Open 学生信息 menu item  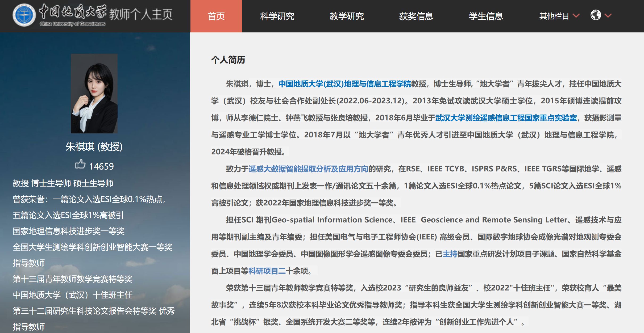tap(486, 16)
